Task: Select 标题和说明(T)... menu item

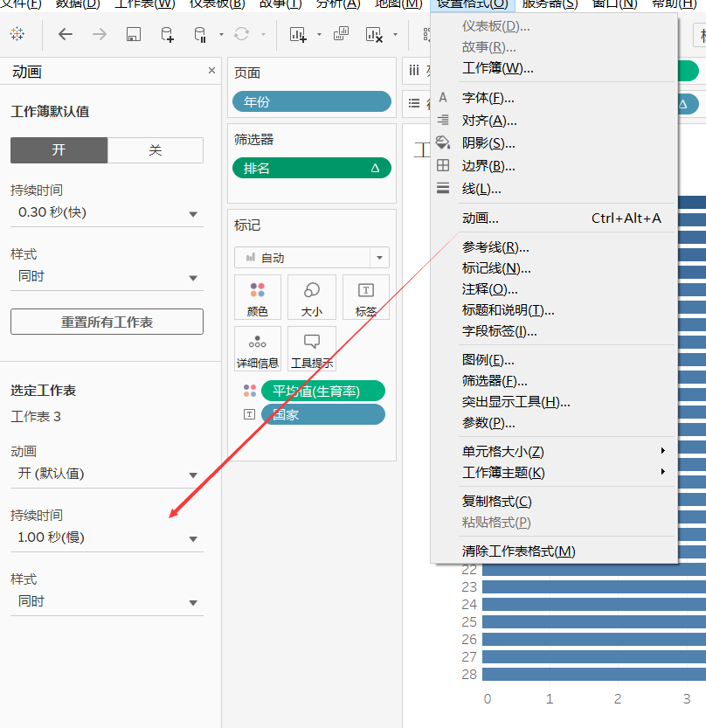Action: pyautogui.click(x=554, y=310)
